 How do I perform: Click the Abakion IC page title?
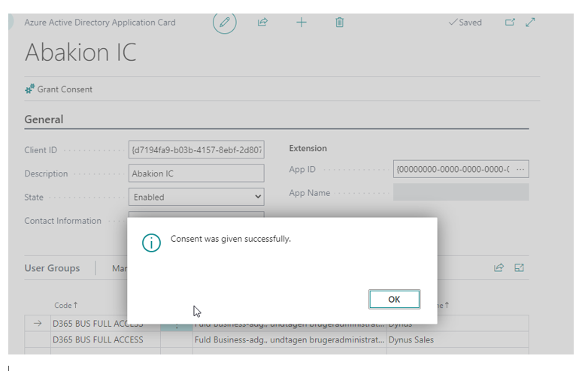(x=80, y=52)
